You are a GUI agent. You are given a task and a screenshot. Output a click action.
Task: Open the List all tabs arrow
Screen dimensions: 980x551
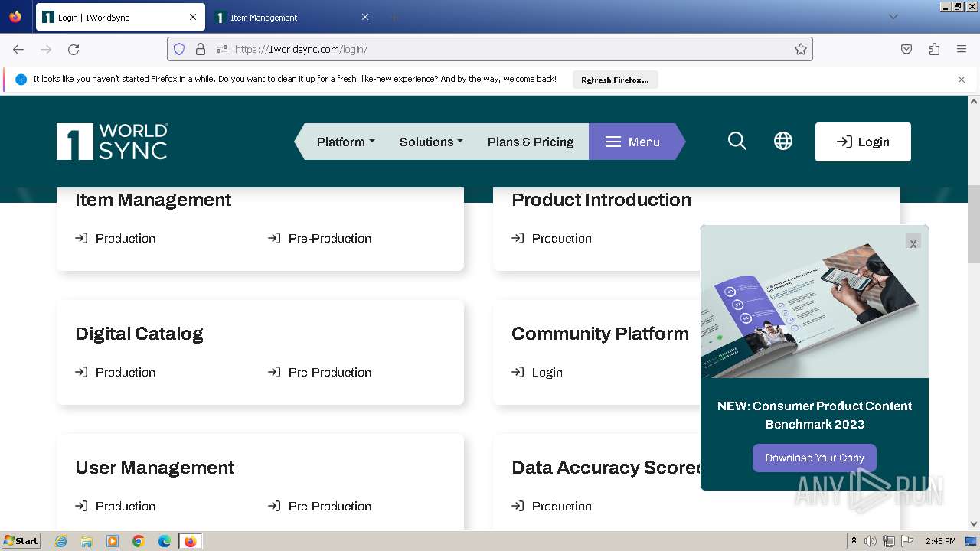893,17
